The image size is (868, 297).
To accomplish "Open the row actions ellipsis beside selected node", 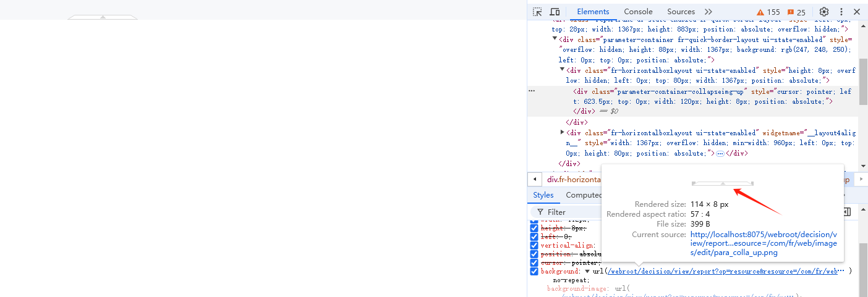I will click(532, 91).
